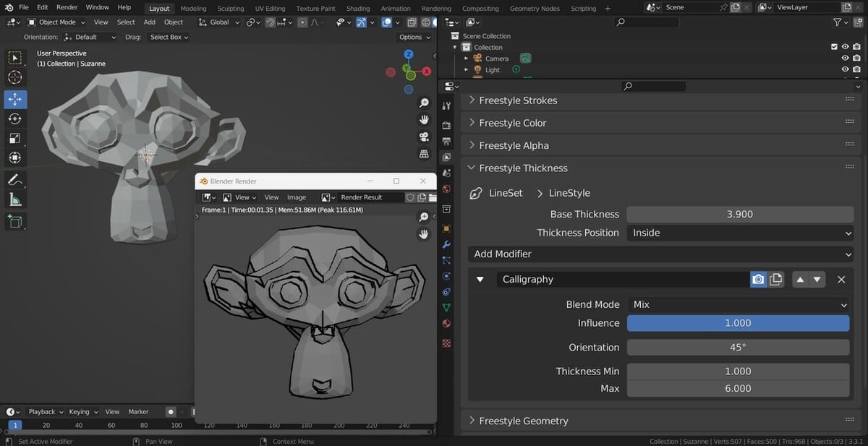Select the Select Box tool in viewport toolbar
The height and width of the screenshot is (446, 868).
(14, 58)
